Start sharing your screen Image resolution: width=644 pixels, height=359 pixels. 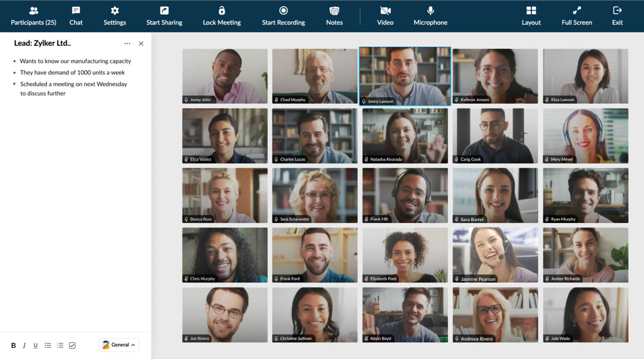coord(164,15)
